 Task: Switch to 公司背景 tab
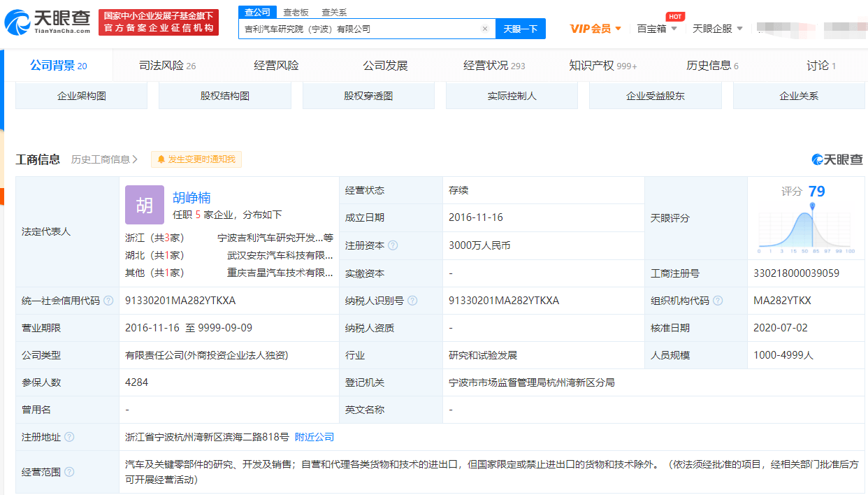[x=59, y=66]
